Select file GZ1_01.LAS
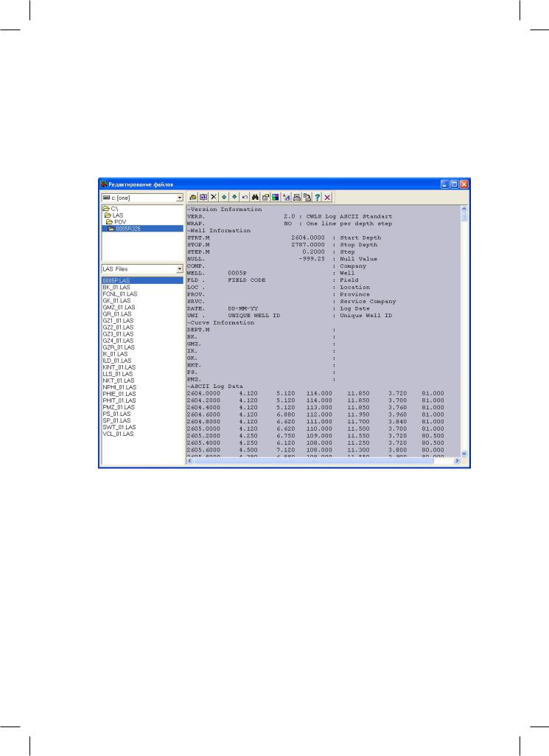The image size is (549, 756). [118, 321]
